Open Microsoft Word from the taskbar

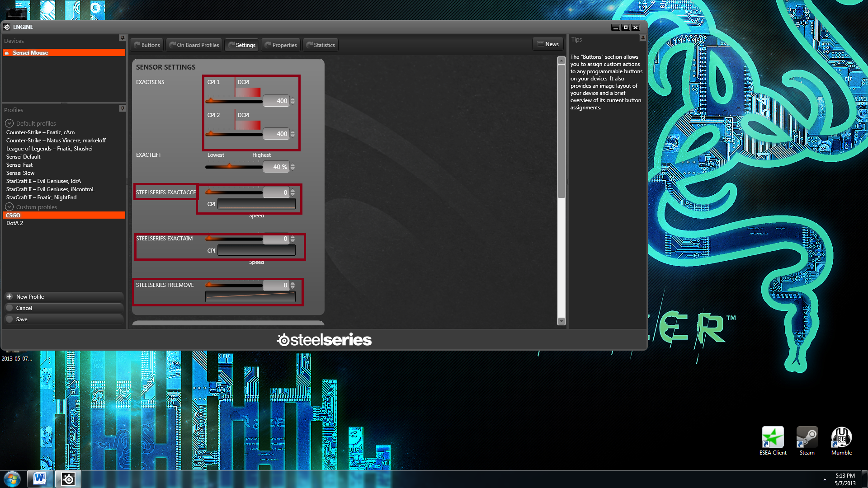click(40, 479)
